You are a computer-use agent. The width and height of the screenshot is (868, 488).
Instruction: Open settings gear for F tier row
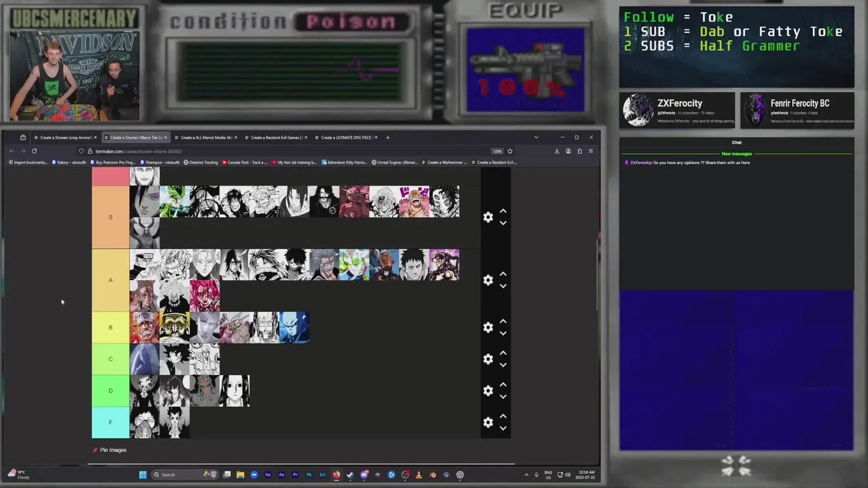click(488, 422)
